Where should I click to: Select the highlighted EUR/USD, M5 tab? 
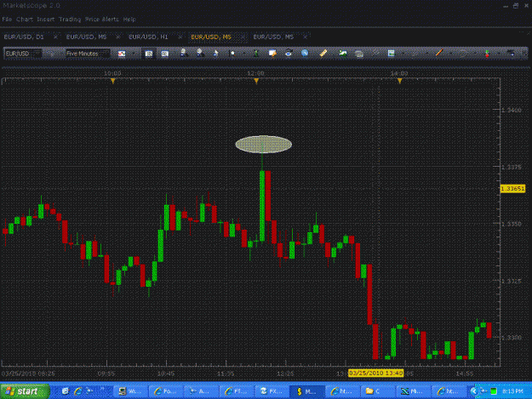point(211,37)
